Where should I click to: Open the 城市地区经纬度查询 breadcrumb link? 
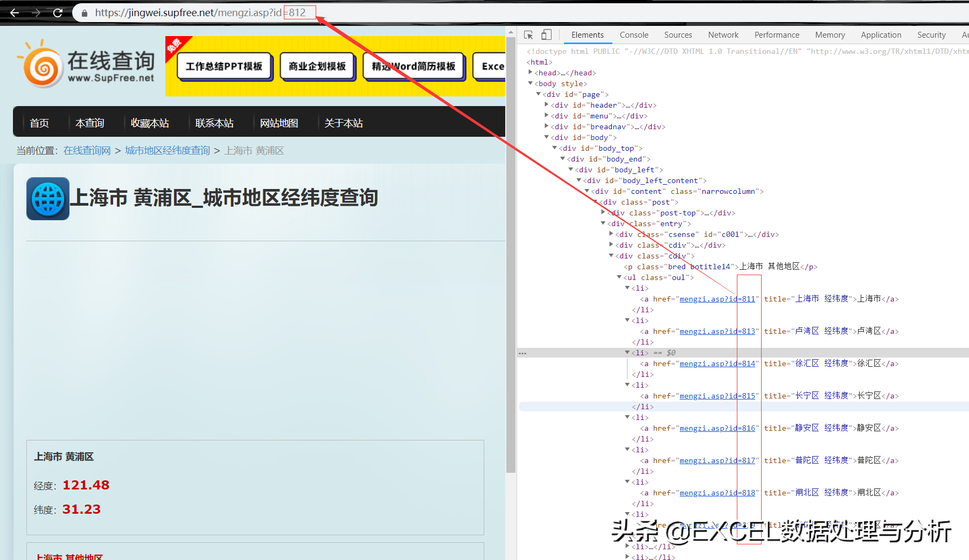(x=168, y=151)
